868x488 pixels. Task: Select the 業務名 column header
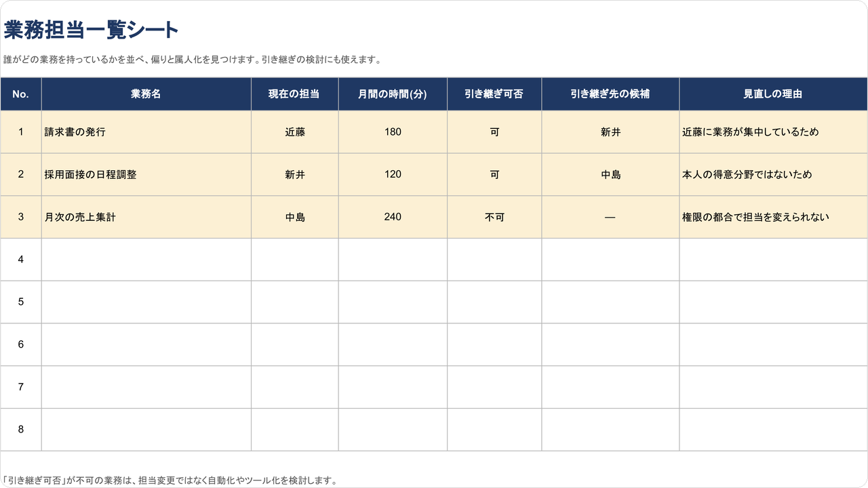click(146, 94)
